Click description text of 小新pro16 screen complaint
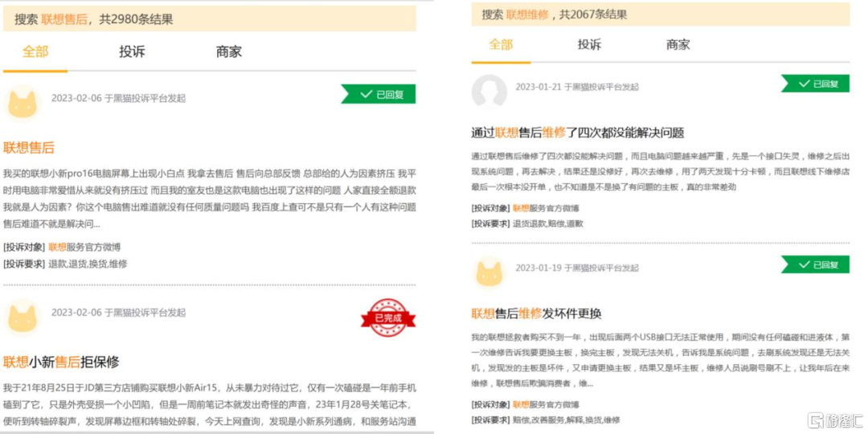 click(x=209, y=199)
